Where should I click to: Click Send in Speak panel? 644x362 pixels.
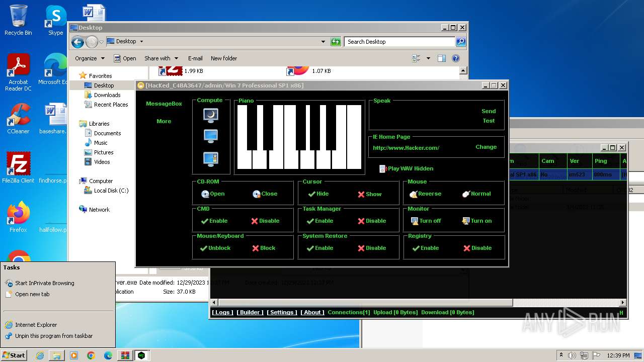[489, 111]
